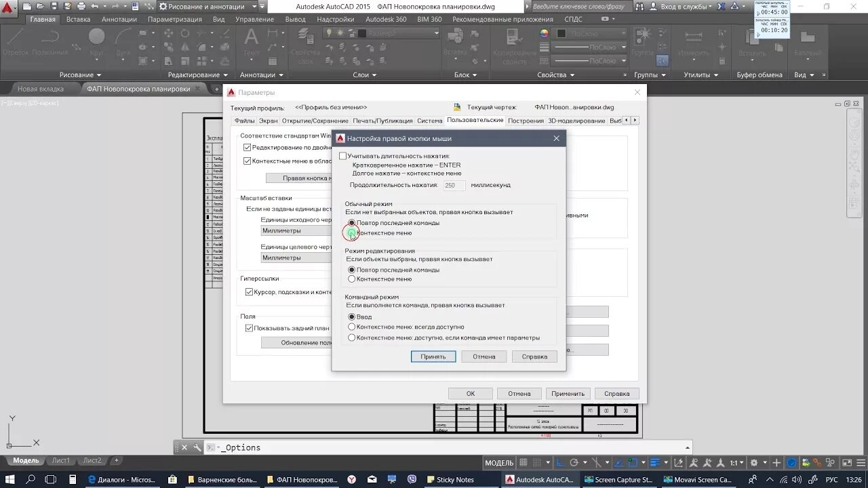Click the object color wheel in Свойства panel
The image size is (868, 488).
tap(544, 33)
